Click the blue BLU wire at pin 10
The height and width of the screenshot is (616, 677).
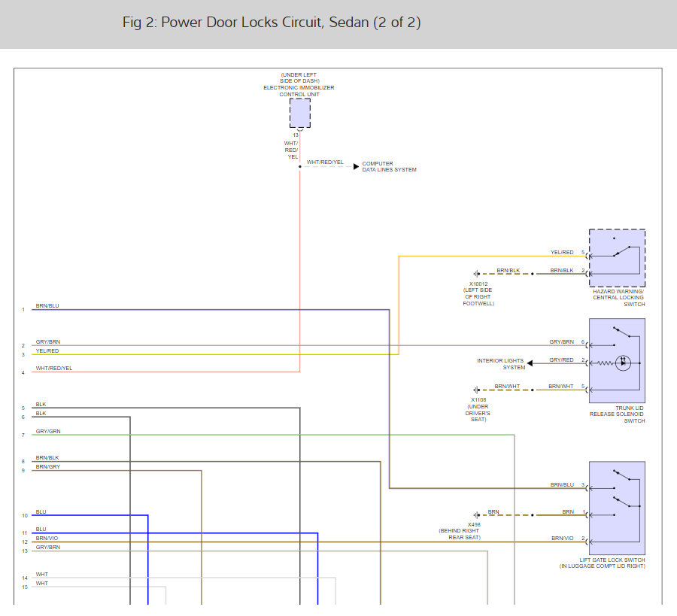(x=90, y=515)
